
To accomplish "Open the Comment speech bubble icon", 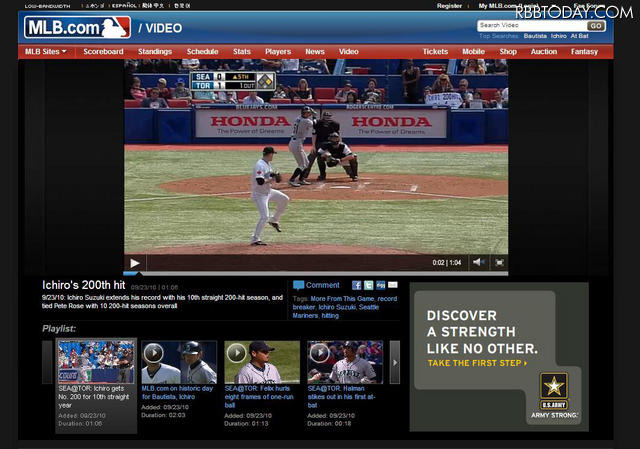I will tap(298, 285).
